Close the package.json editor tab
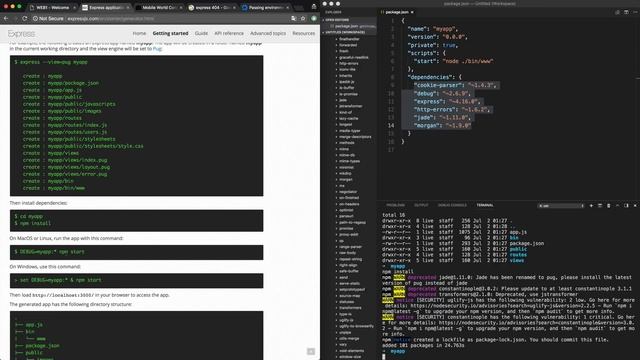This screenshot has height=360, width=640. (x=412, y=12)
